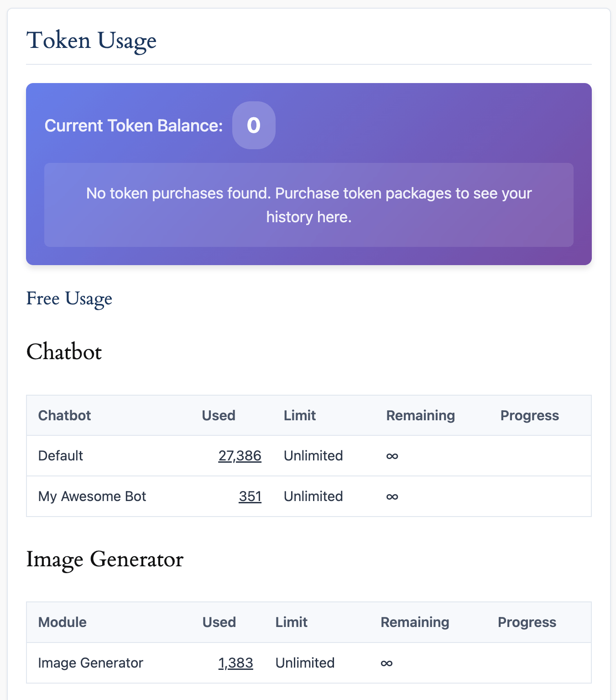This screenshot has height=700, width=616.
Task: Click the Token Usage page heading
Action: click(91, 40)
